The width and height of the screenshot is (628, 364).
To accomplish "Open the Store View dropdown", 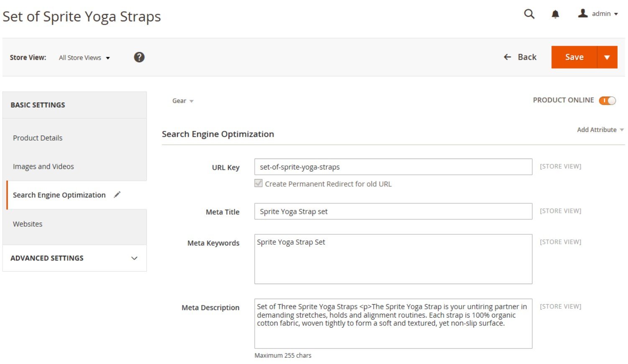I will (x=85, y=58).
